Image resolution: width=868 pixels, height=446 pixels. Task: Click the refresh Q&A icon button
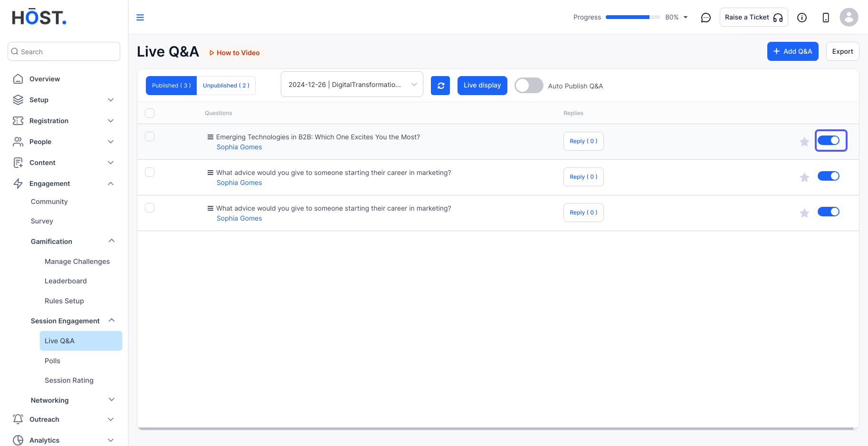coord(440,86)
